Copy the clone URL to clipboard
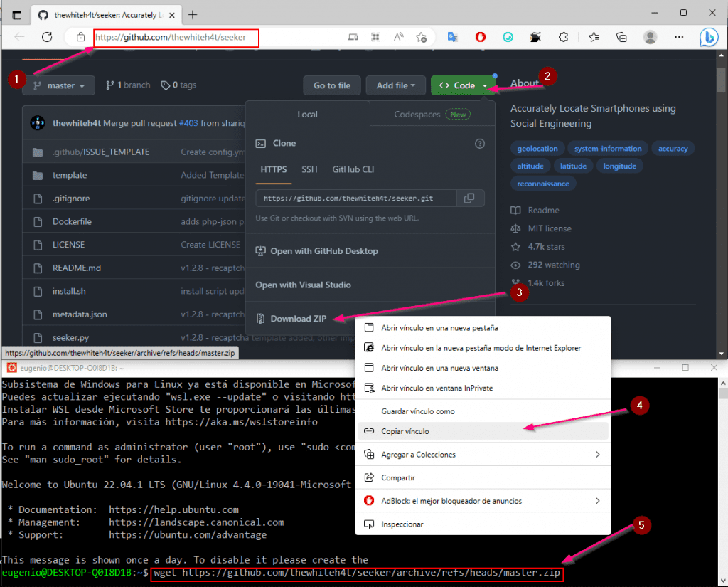The image size is (728, 587). [470, 199]
